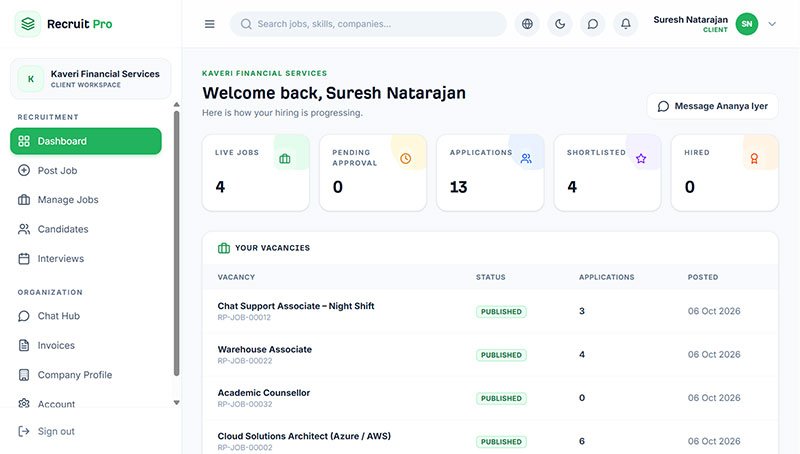
Task: Open Chat Hub in sidebar
Action: click(x=86, y=316)
